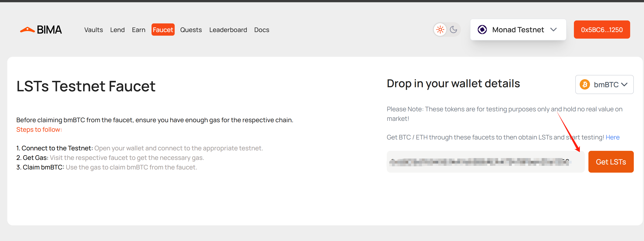The image size is (644, 241).
Task: Click the 0x5BC6...1250 wallet button
Action: (x=602, y=30)
